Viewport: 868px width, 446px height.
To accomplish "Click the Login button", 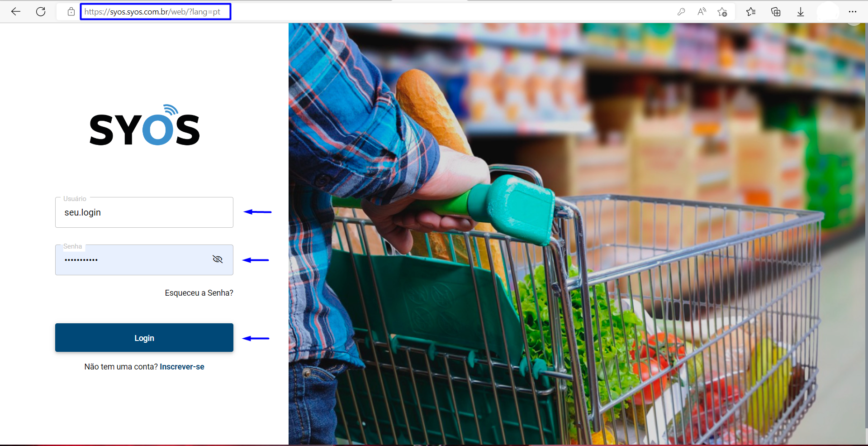I will point(144,338).
